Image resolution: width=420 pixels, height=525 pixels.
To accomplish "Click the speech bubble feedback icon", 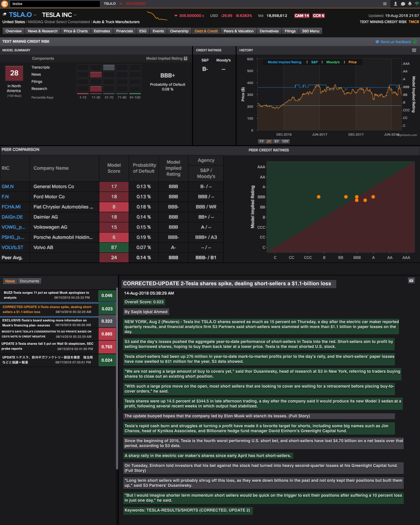I will coord(377,42).
